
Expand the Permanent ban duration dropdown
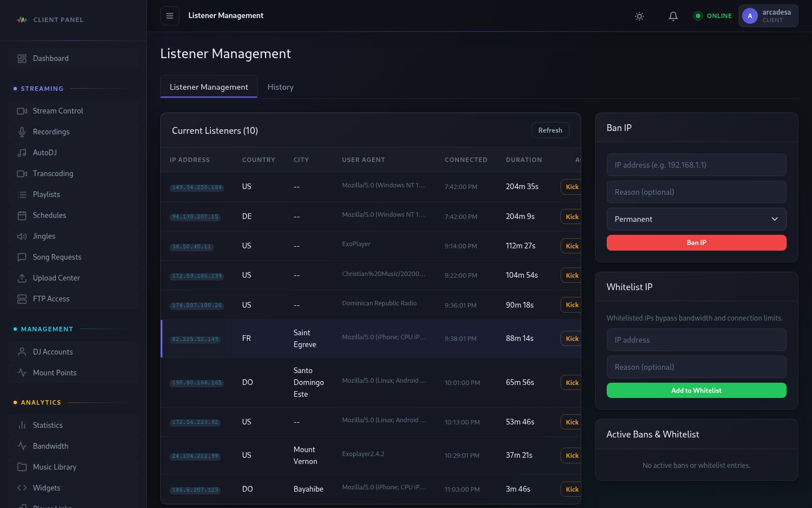pos(696,219)
